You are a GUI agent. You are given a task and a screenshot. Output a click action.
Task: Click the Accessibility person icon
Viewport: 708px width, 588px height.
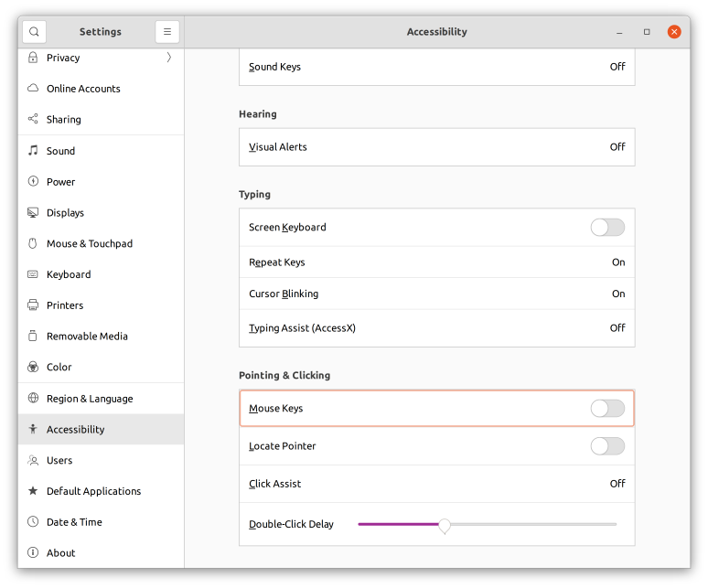(x=33, y=429)
